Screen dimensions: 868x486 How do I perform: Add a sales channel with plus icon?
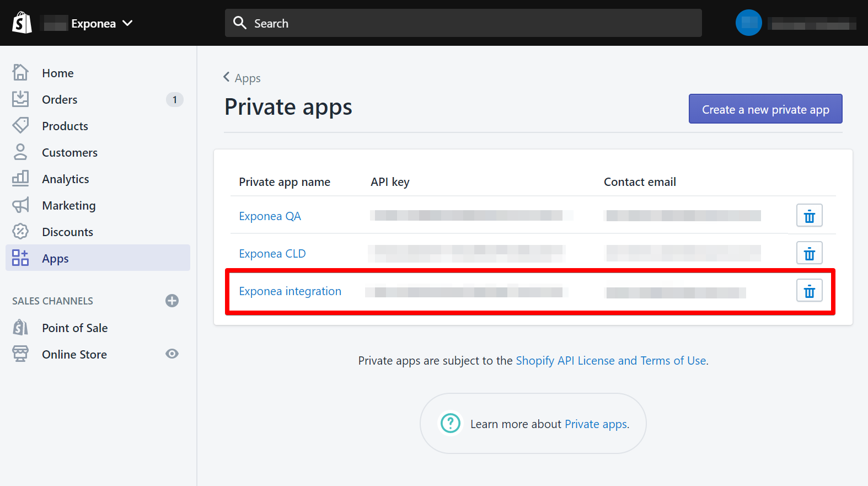point(172,301)
